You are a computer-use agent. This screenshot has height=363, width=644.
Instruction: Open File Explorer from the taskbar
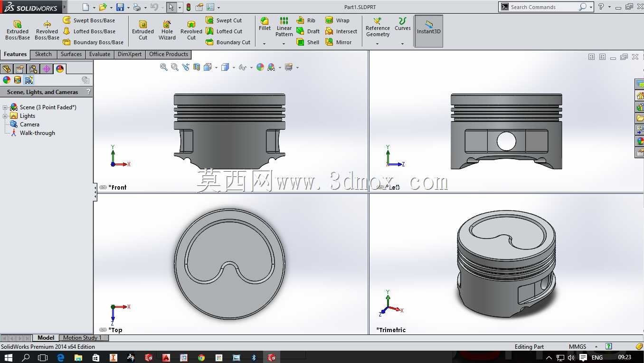(x=78, y=357)
